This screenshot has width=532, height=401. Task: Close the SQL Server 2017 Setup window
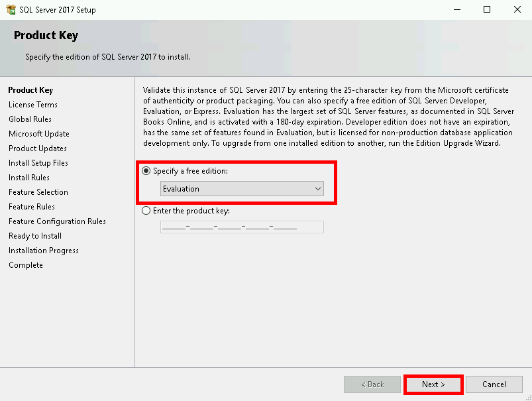pyautogui.click(x=517, y=10)
